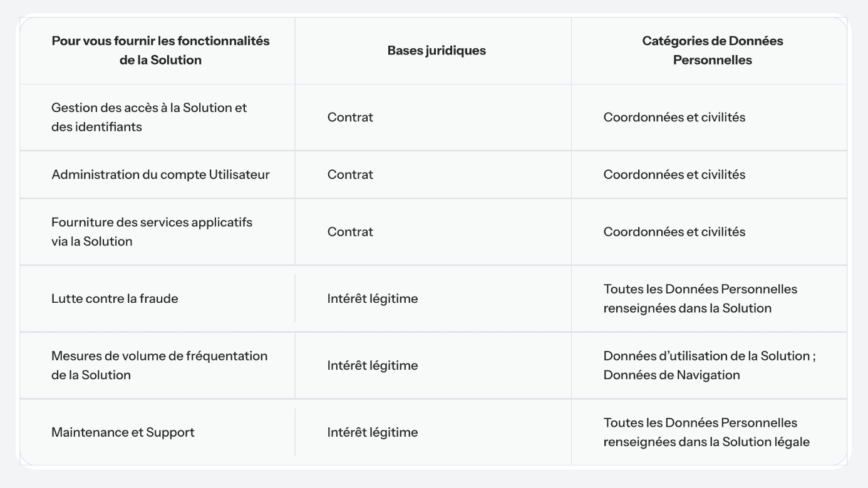Select 'Intérêt légitime' beside Lutte contre la fraude
This screenshot has width=868, height=488.
373,298
